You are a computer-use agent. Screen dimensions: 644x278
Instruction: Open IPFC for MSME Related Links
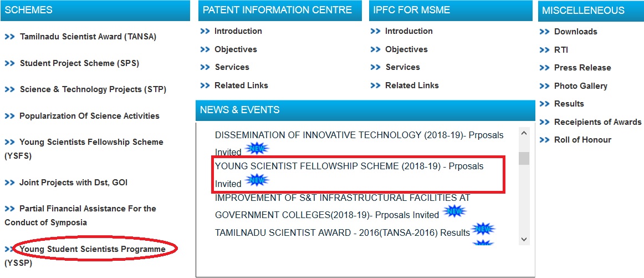click(x=412, y=85)
